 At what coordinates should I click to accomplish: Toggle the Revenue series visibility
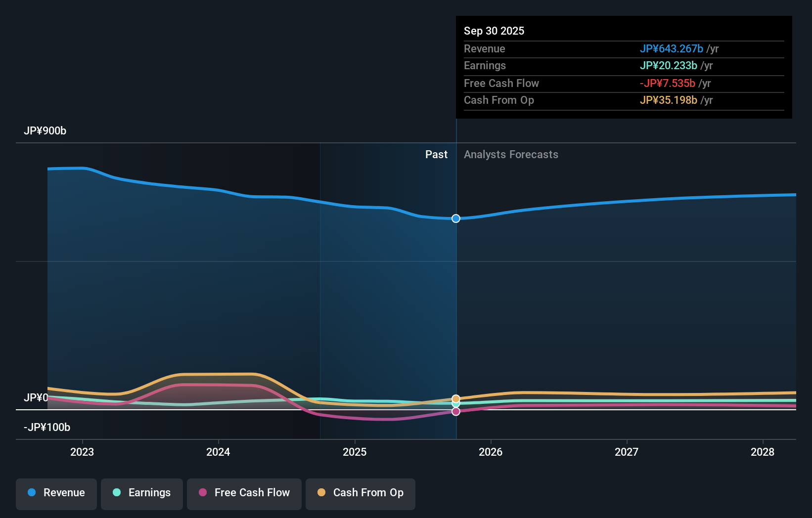[56, 493]
